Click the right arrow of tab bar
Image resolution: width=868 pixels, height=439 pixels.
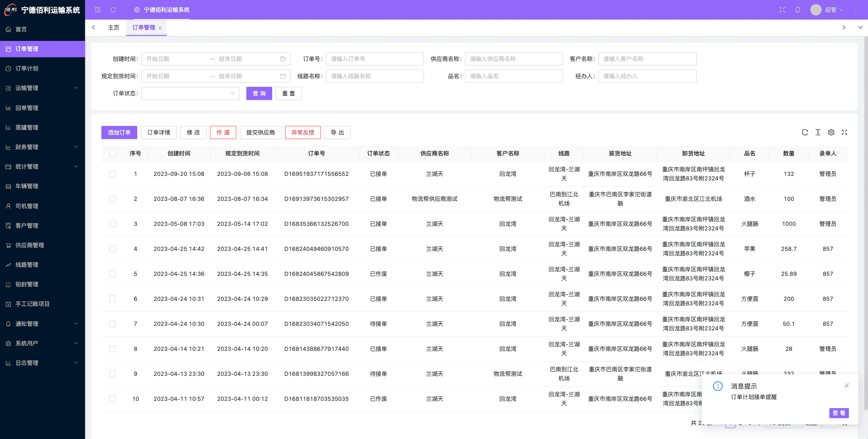coord(844,27)
